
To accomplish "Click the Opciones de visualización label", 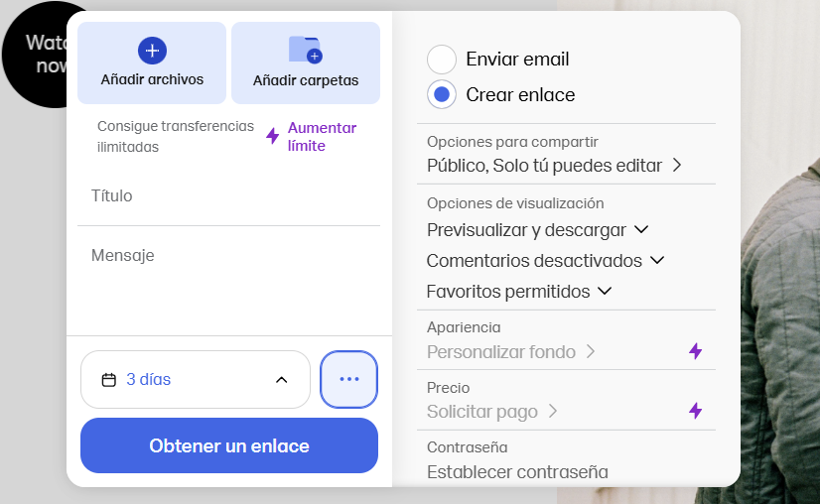I will [515, 202].
